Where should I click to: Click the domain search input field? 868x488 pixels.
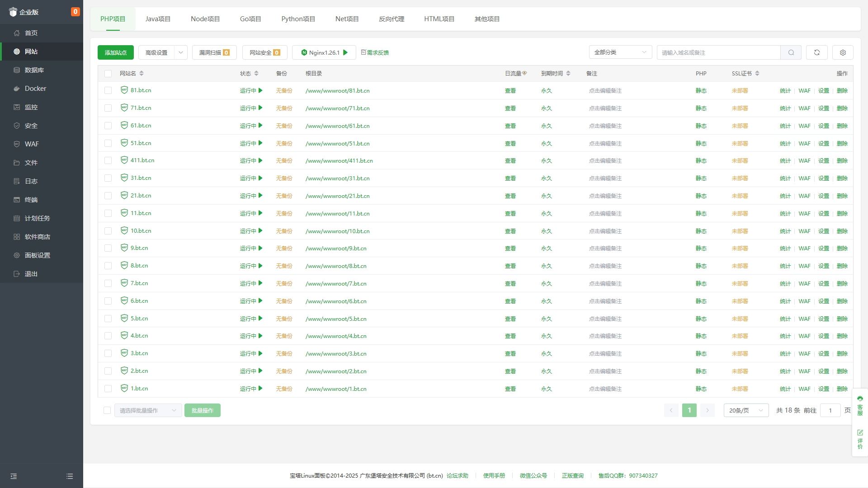coord(719,52)
